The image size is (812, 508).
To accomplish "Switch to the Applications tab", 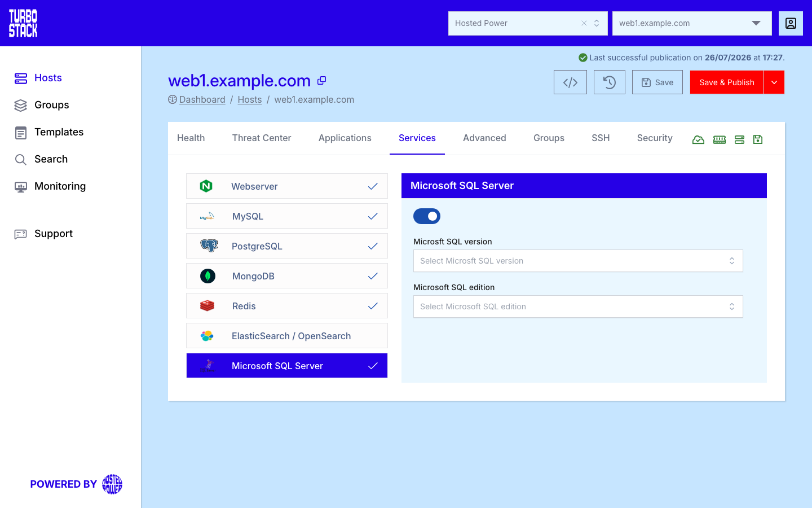I will pyautogui.click(x=345, y=138).
